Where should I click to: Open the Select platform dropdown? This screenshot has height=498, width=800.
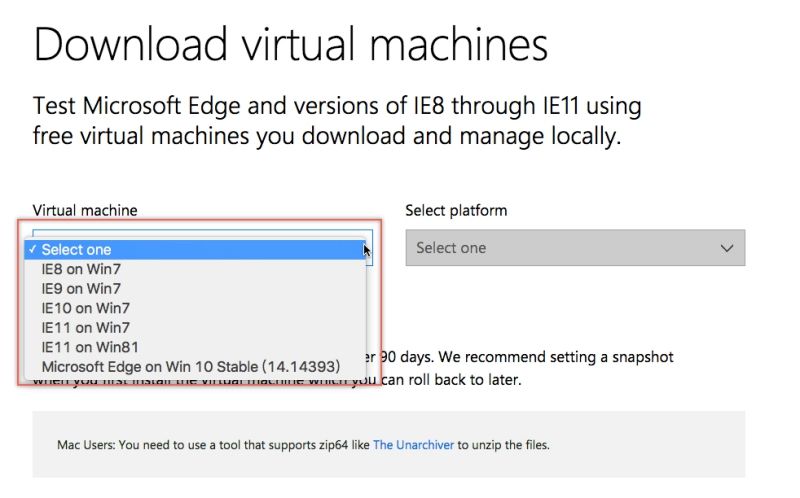(x=574, y=248)
